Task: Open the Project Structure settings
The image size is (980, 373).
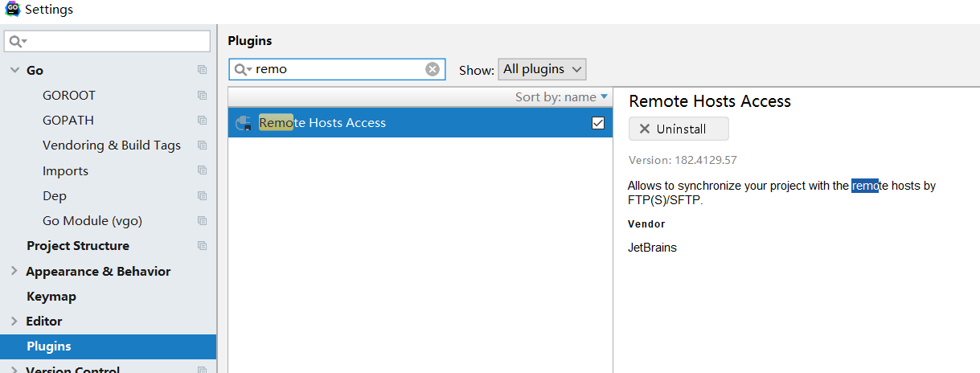Action: click(x=78, y=246)
